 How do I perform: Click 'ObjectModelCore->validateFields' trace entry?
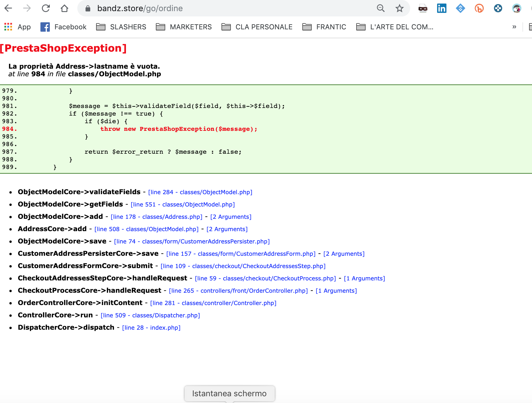coord(79,192)
